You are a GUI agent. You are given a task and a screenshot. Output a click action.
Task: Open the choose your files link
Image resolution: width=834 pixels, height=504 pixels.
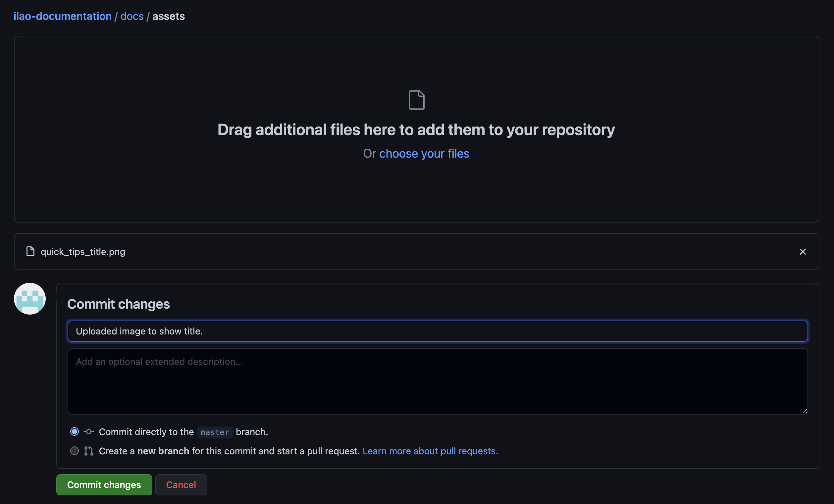(424, 153)
